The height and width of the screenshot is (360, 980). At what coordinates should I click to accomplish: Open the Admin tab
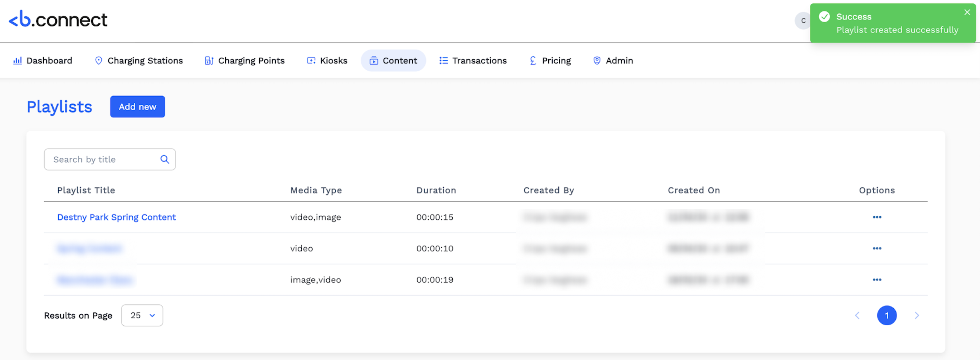click(613, 61)
